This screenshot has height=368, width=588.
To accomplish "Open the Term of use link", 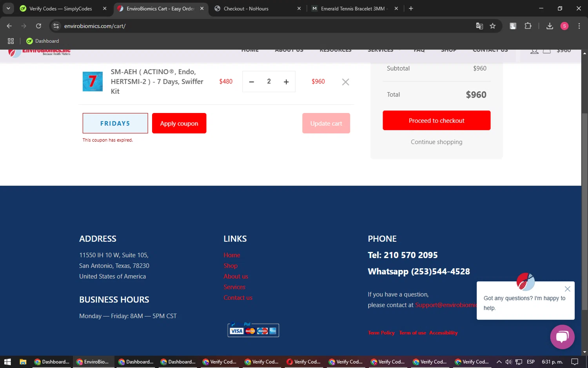I will click(412, 333).
